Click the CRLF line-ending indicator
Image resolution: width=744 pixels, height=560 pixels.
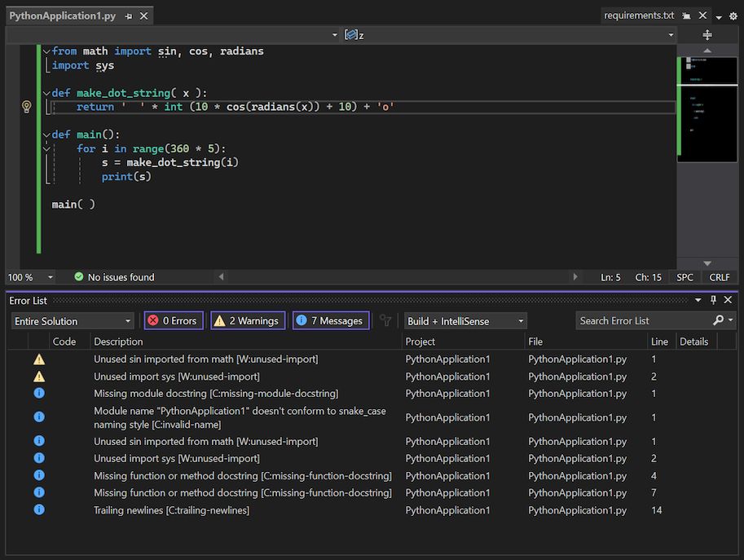click(x=720, y=277)
